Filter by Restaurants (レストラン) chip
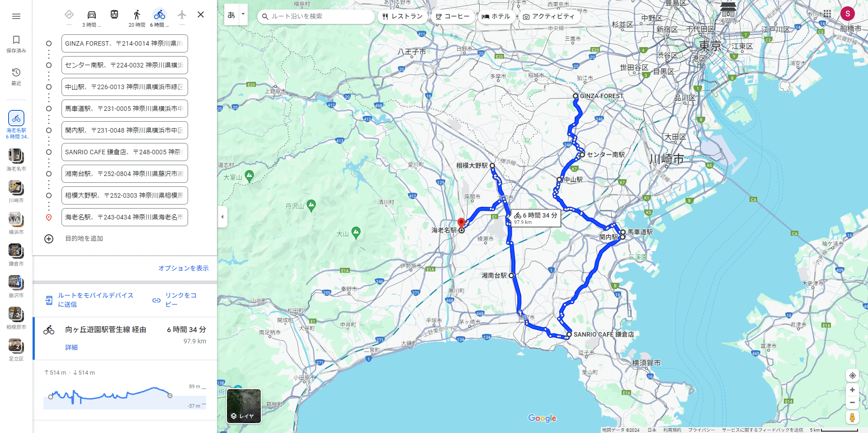This screenshot has width=868, height=433. tap(402, 16)
